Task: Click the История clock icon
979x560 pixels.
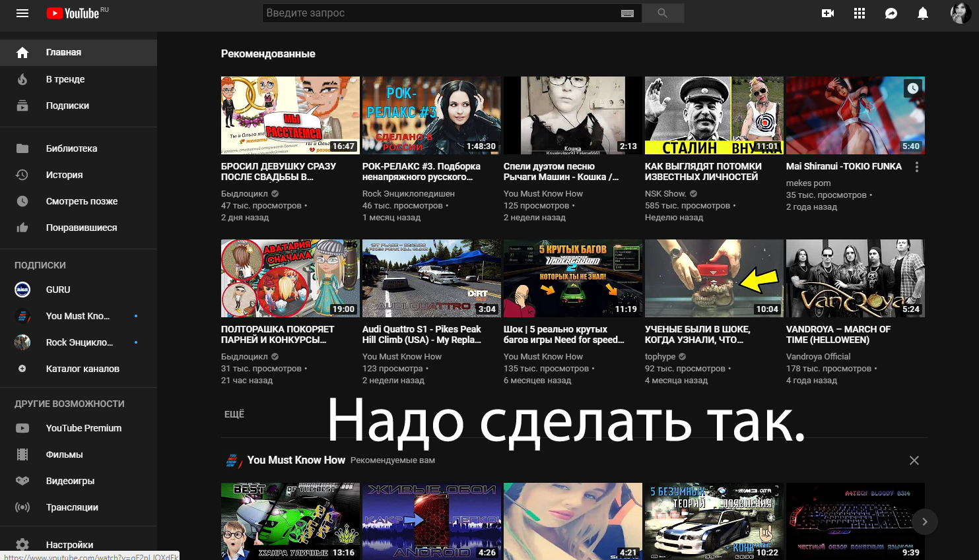Action: click(22, 175)
